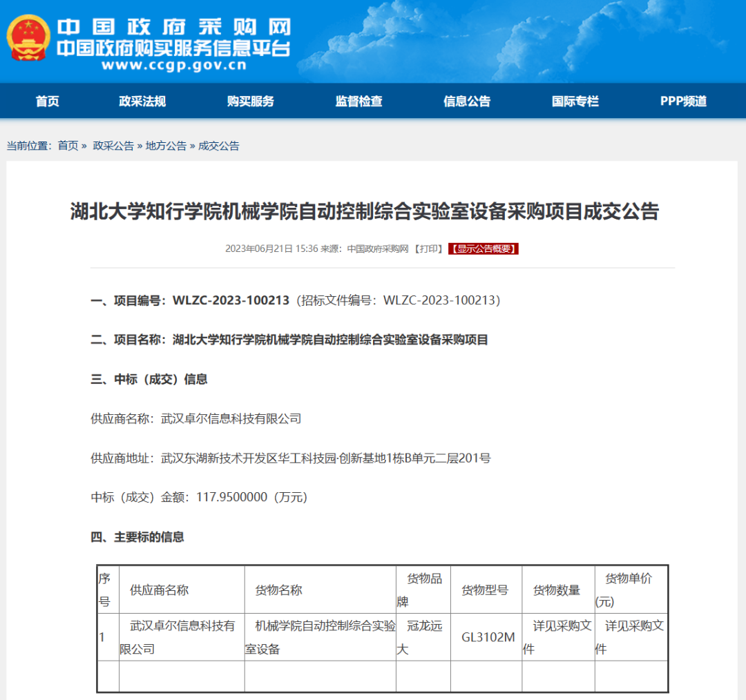Click 详见采购文件 in the quantity column
The image size is (746, 700).
(x=558, y=637)
